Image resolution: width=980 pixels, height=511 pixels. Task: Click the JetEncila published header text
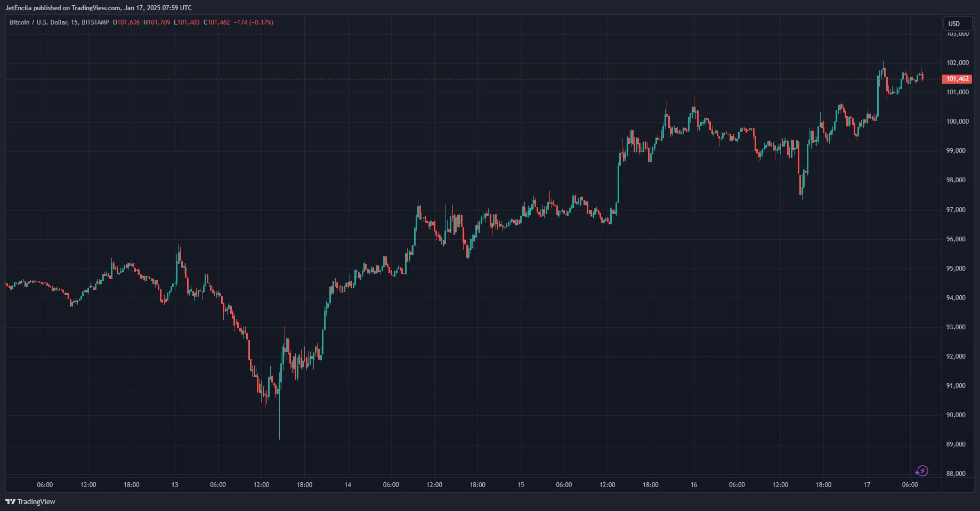pyautogui.click(x=99, y=8)
